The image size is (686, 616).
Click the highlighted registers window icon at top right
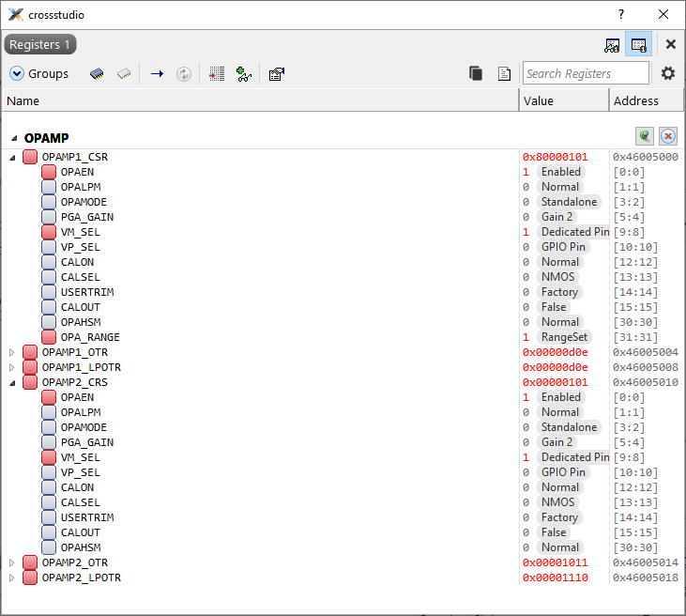click(639, 44)
